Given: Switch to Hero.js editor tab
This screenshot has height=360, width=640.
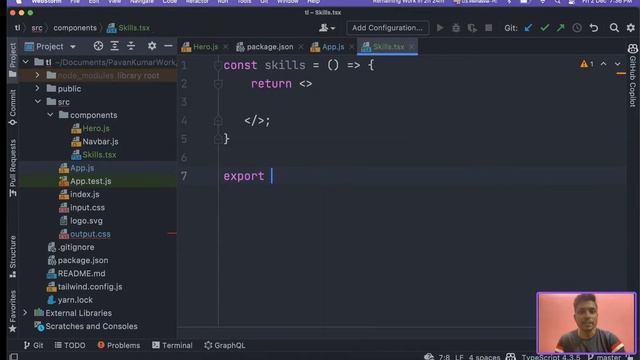Looking at the screenshot, I should coord(205,47).
